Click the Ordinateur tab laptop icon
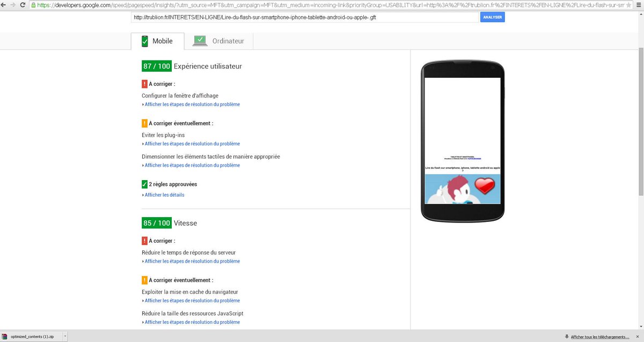644x342 pixels. point(200,41)
